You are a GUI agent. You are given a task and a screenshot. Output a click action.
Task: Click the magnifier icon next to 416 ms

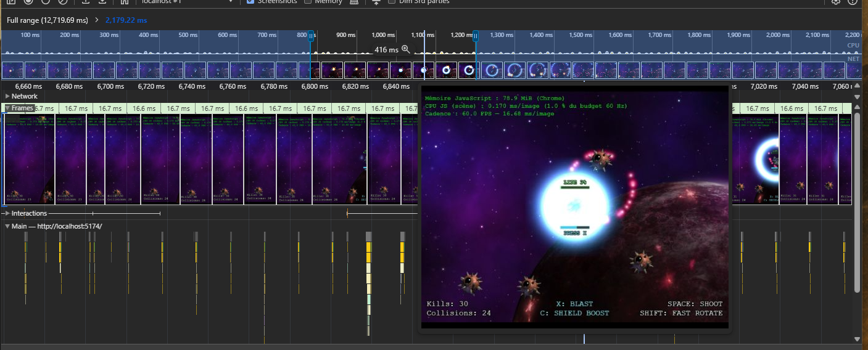pyautogui.click(x=405, y=49)
